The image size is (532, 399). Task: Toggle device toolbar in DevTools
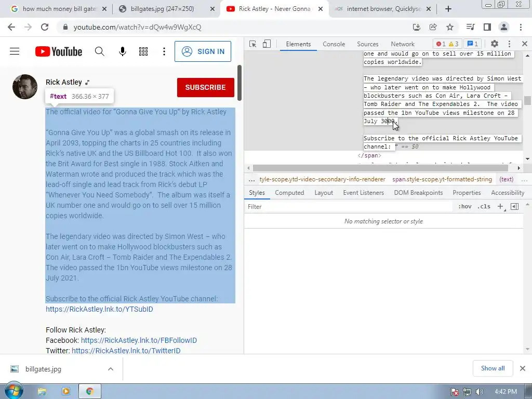pyautogui.click(x=267, y=44)
